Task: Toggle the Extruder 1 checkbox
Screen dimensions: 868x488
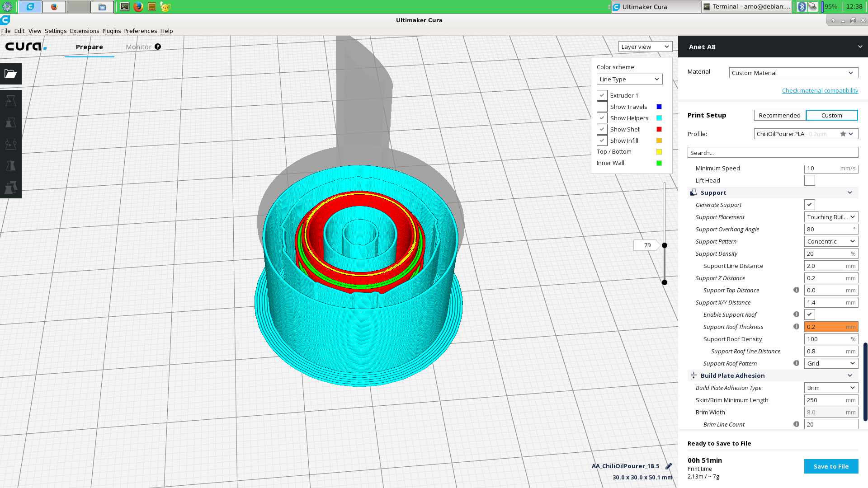Action: (x=602, y=95)
